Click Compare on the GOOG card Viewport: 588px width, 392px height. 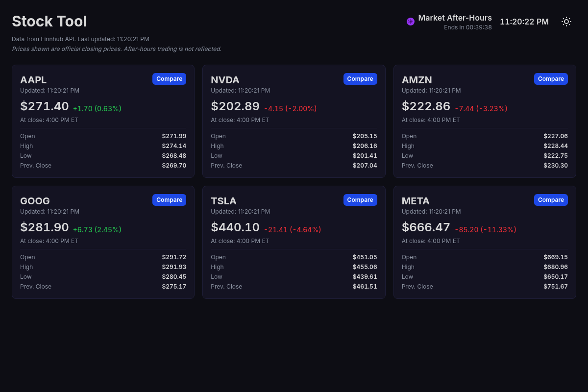pyautogui.click(x=169, y=200)
